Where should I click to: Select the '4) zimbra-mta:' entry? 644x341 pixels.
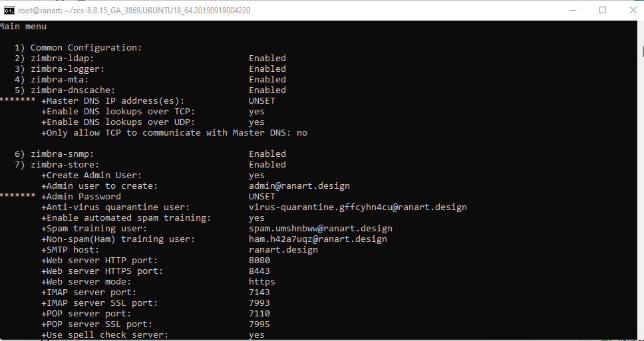point(52,80)
